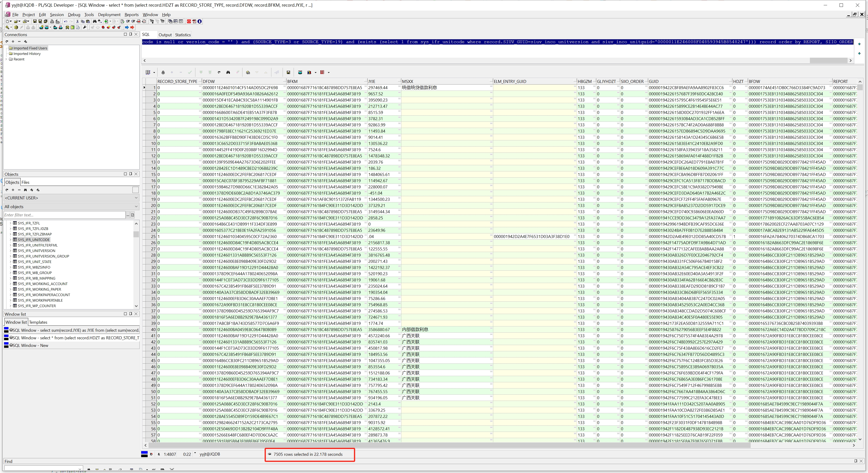Click the Export query results floppy icon
868x473 pixels.
(288, 72)
